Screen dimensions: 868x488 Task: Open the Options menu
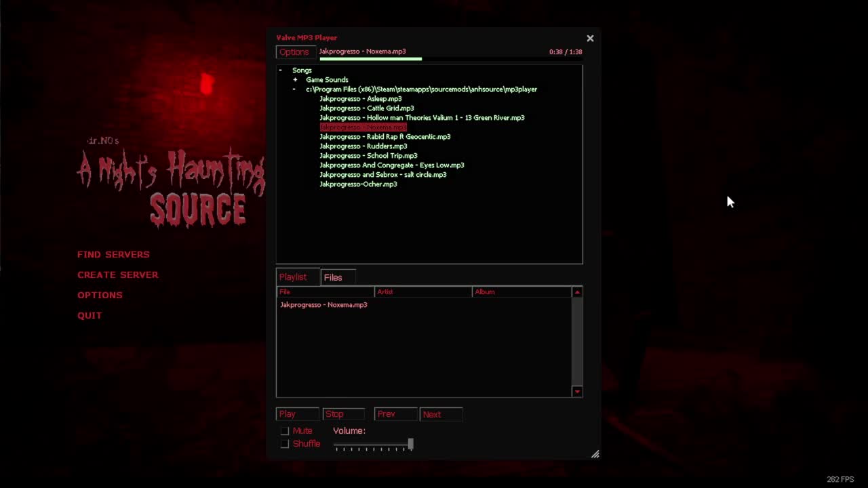294,52
